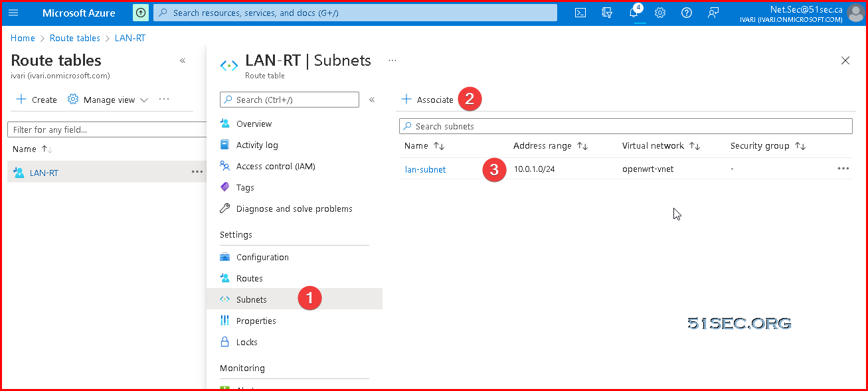Open the lan-subnet row ellipsis menu

843,169
